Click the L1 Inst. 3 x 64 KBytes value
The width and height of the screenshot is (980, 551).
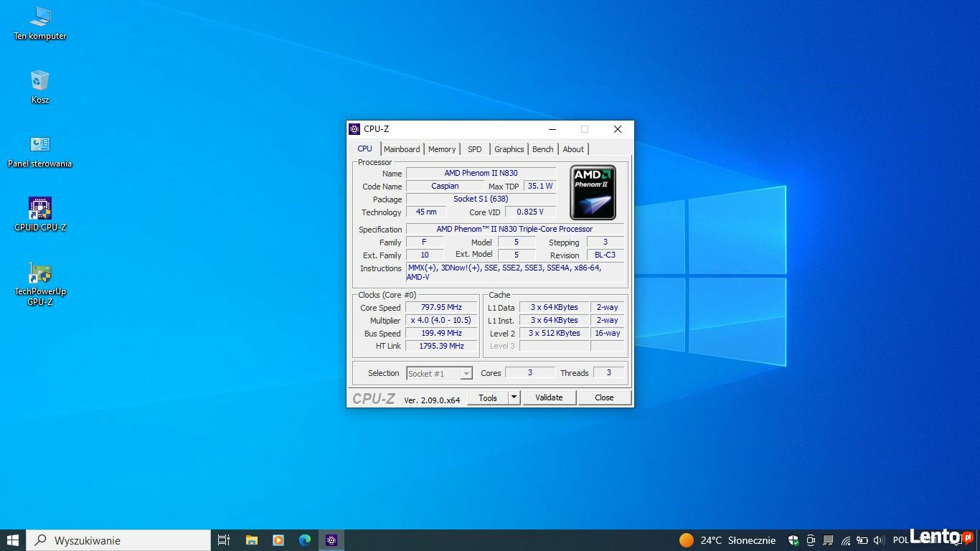click(x=554, y=320)
